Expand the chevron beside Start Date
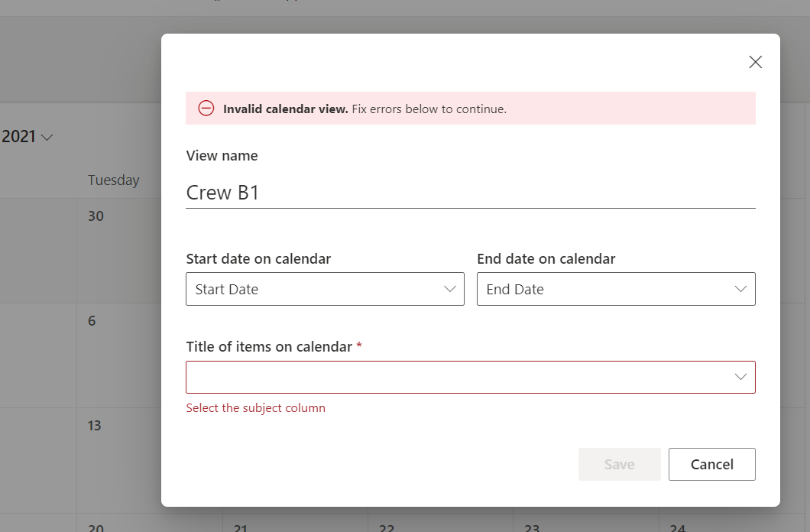 (x=450, y=289)
